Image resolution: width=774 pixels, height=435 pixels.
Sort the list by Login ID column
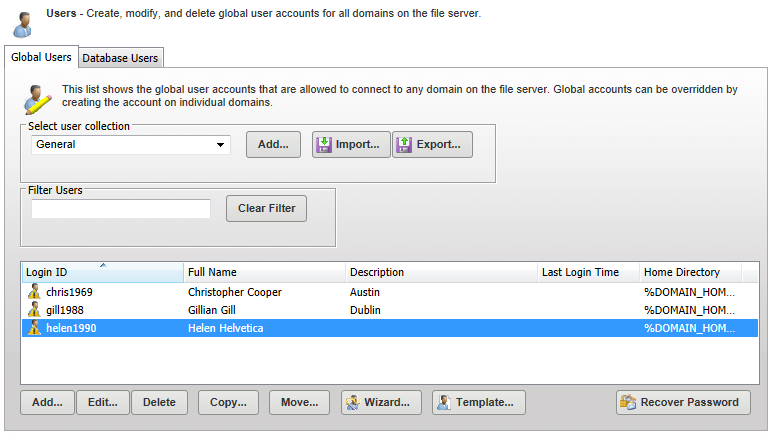[102, 272]
